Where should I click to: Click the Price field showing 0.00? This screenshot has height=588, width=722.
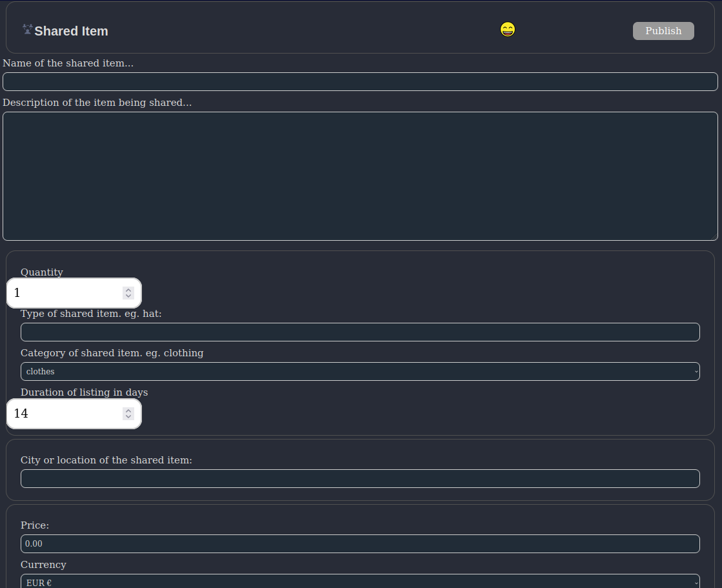tap(360, 544)
